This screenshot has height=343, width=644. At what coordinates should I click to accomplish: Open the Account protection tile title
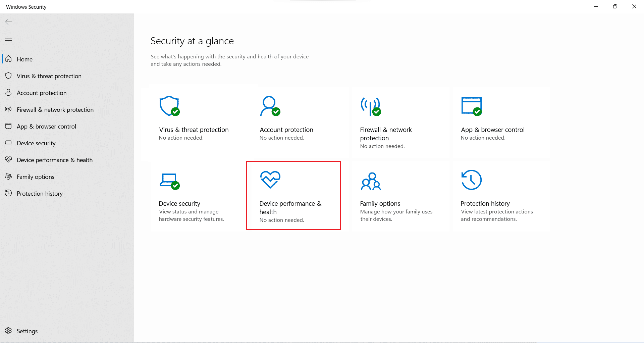pyautogui.click(x=286, y=130)
